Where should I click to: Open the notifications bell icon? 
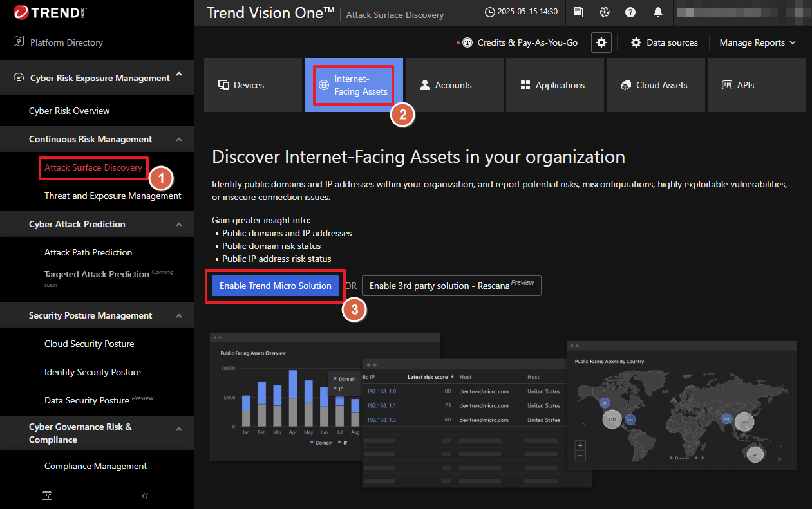(657, 12)
